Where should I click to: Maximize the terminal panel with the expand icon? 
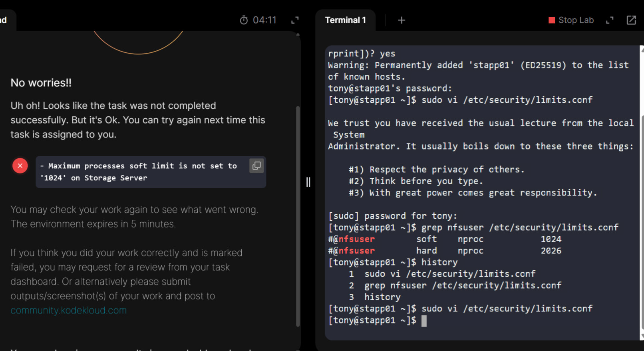click(x=610, y=20)
